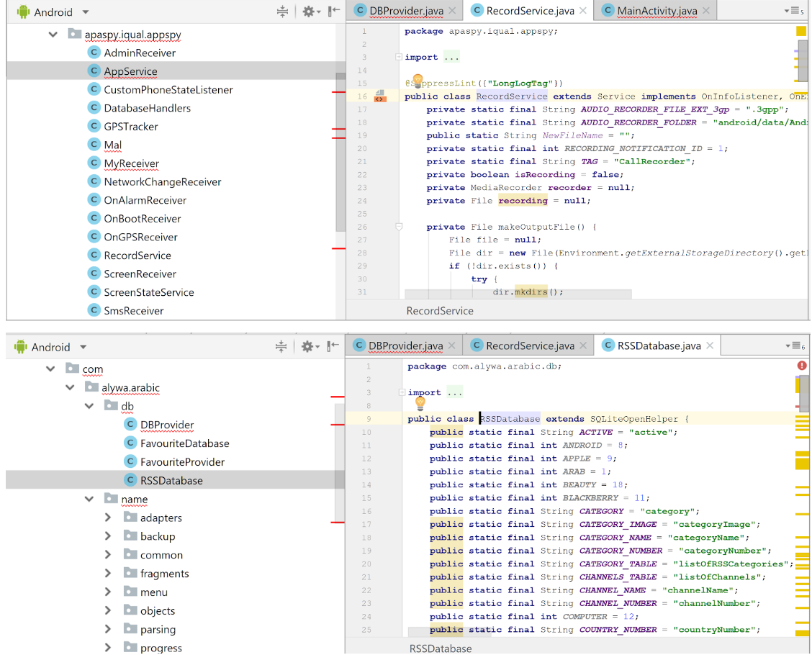This screenshot has height=655, width=812.
Task: Switch to the DBProvider.java tab in the top editor
Action: [406, 11]
